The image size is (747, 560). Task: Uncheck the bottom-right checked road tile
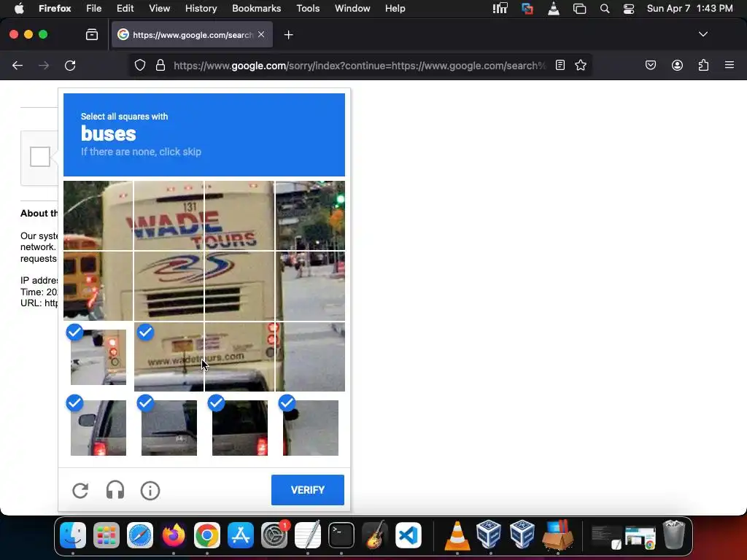[x=310, y=427]
